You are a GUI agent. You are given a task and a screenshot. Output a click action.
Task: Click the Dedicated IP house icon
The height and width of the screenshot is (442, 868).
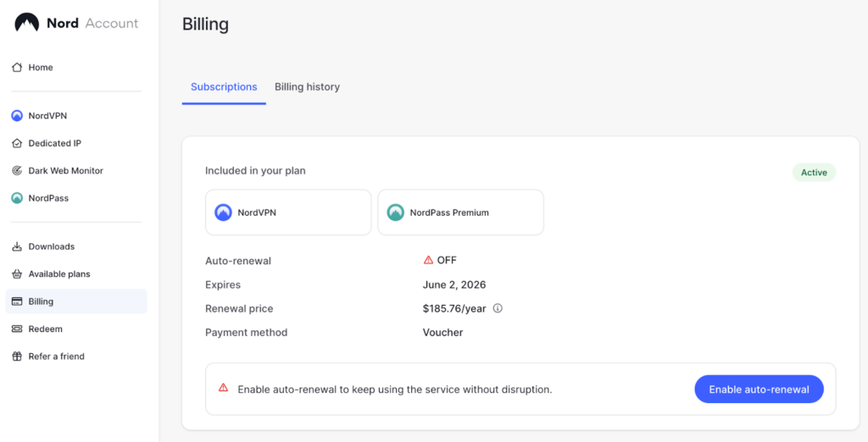[17, 143]
